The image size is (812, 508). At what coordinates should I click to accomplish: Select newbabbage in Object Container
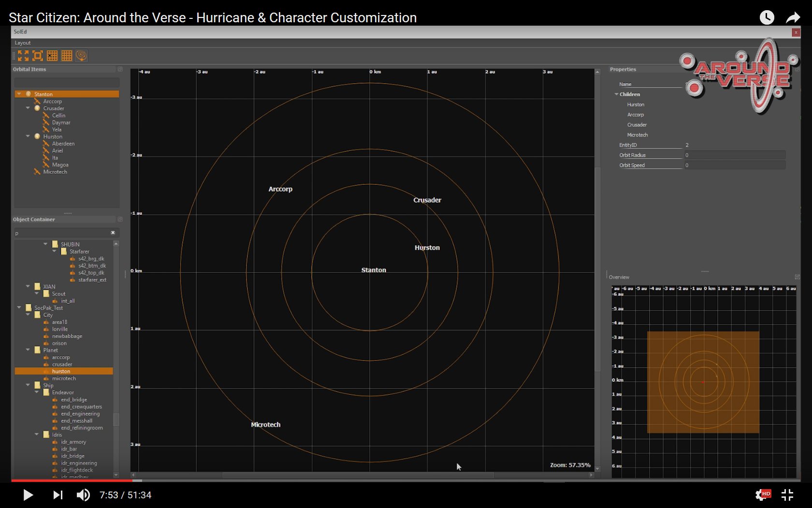click(67, 336)
